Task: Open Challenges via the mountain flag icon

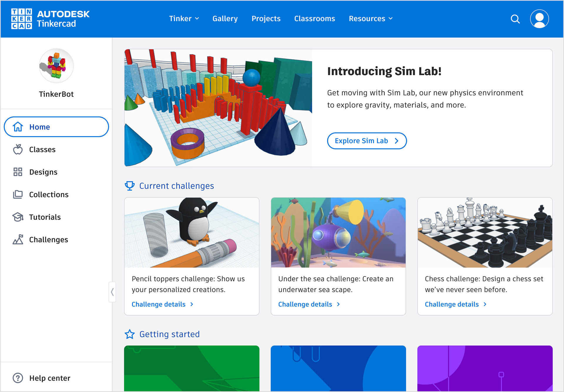Action: (18, 239)
